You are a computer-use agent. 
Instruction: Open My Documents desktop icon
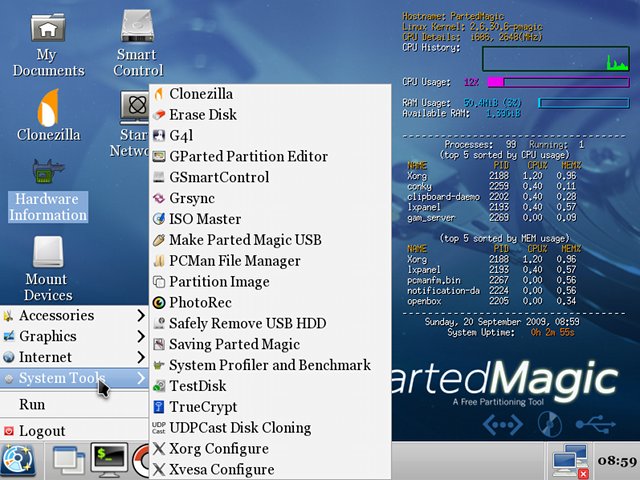[48, 45]
